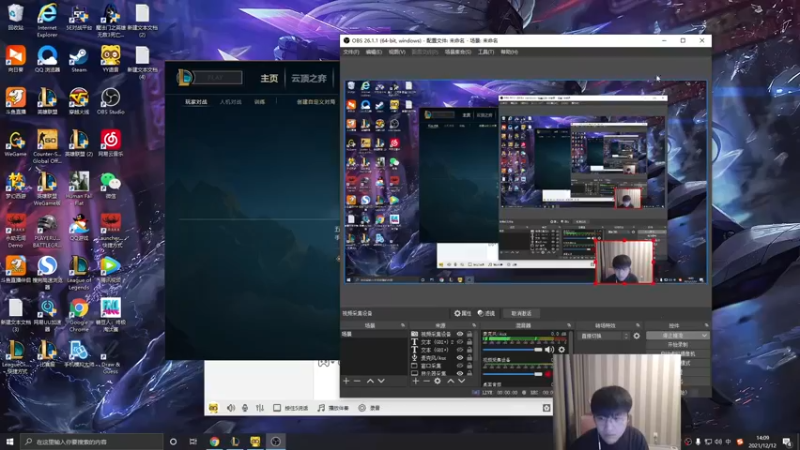The image size is (800, 450).
Task: Pop out the 来源 dock panel
Action: click(x=473, y=325)
